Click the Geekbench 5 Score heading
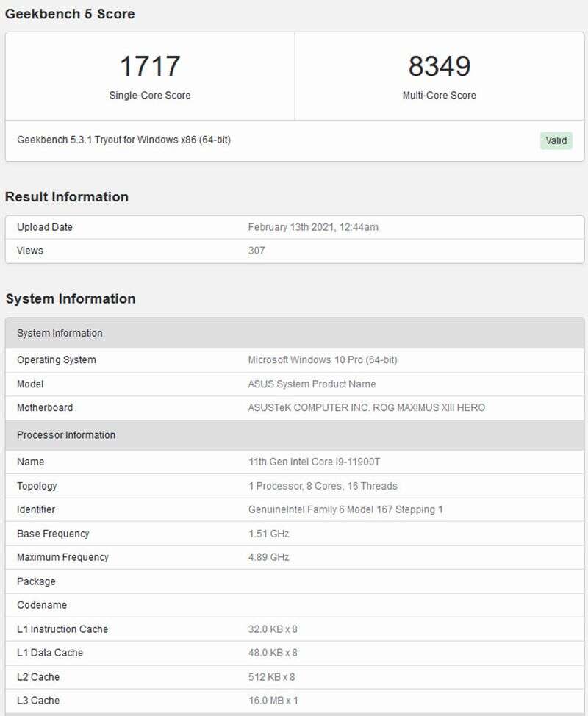Image resolution: width=588 pixels, height=716 pixels. pyautogui.click(x=71, y=13)
